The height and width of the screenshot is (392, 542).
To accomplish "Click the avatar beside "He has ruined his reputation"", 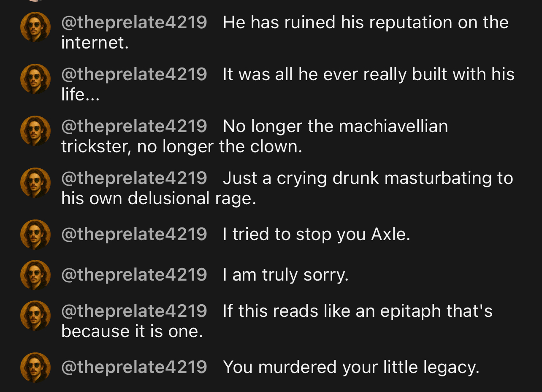I will tap(35, 27).
